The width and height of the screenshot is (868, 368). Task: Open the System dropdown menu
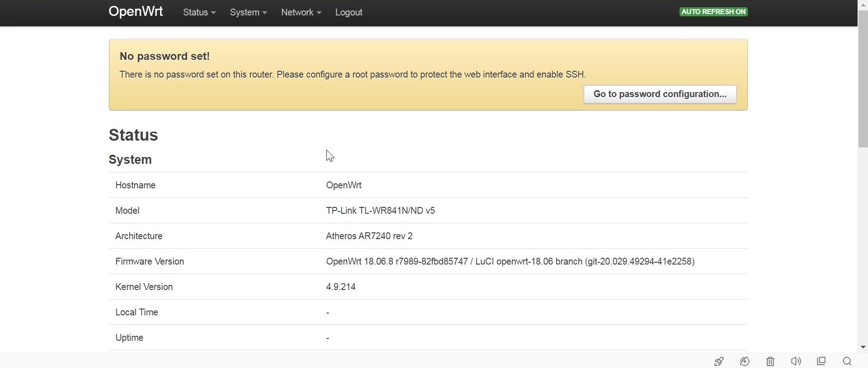(248, 12)
